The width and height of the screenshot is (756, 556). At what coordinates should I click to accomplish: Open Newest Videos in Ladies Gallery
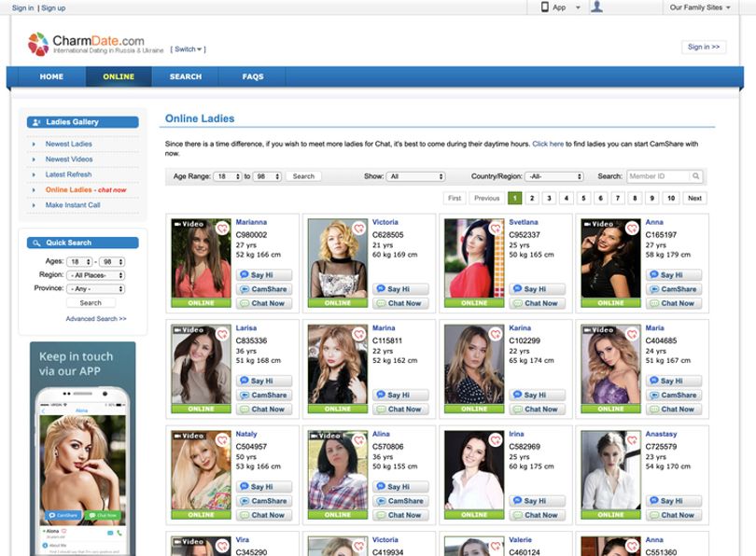(x=69, y=159)
